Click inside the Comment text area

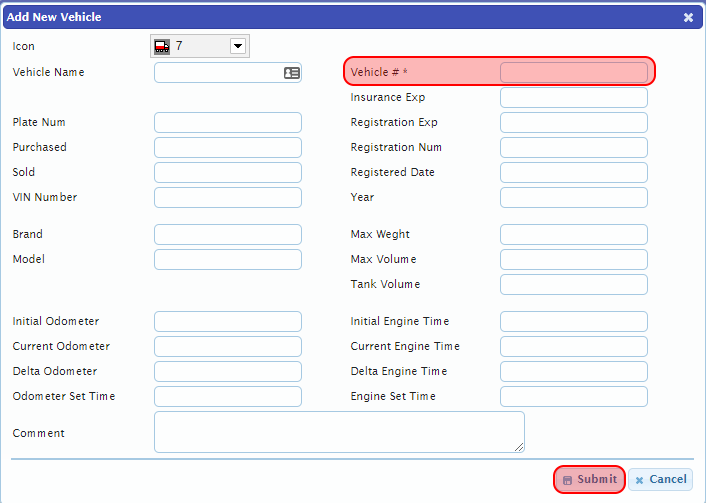coord(339,432)
